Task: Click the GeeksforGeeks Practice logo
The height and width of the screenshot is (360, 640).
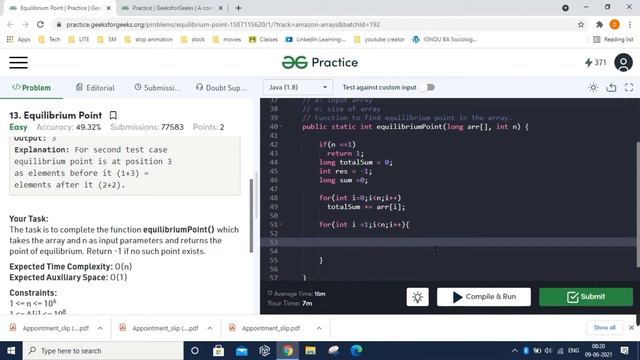Action: (x=320, y=62)
